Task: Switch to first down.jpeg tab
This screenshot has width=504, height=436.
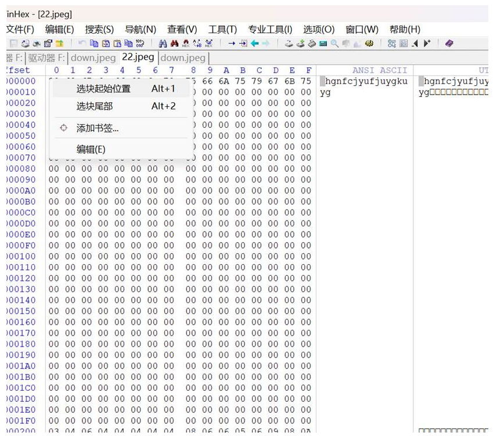Action: point(93,58)
